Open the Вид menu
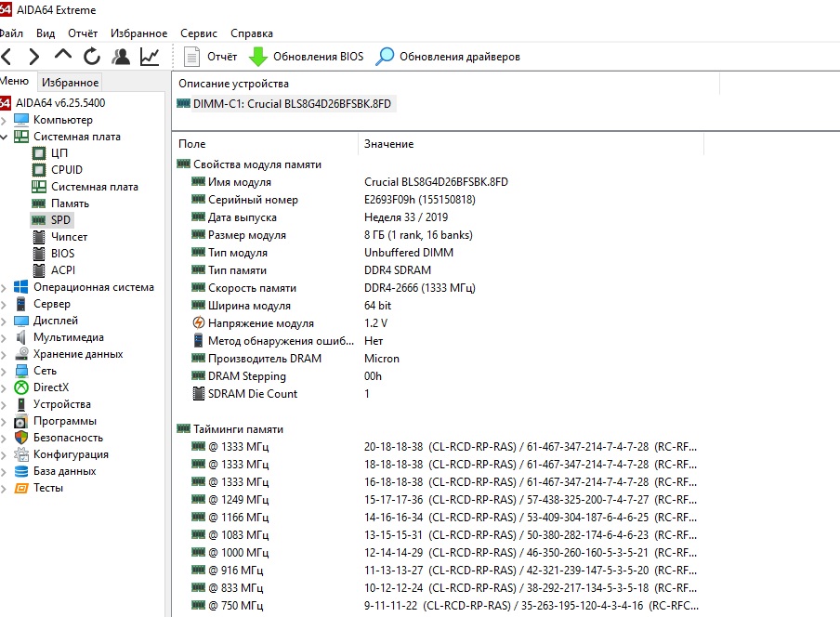The width and height of the screenshot is (840, 617). [46, 33]
